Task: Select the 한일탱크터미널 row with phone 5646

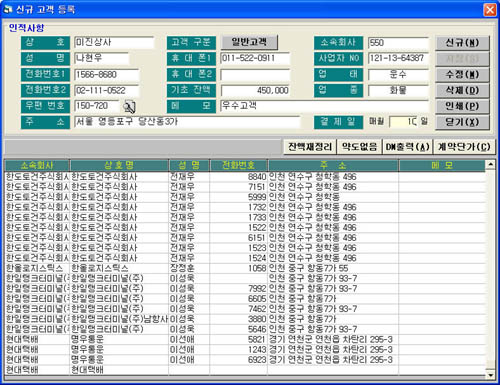Action: (x=245, y=329)
